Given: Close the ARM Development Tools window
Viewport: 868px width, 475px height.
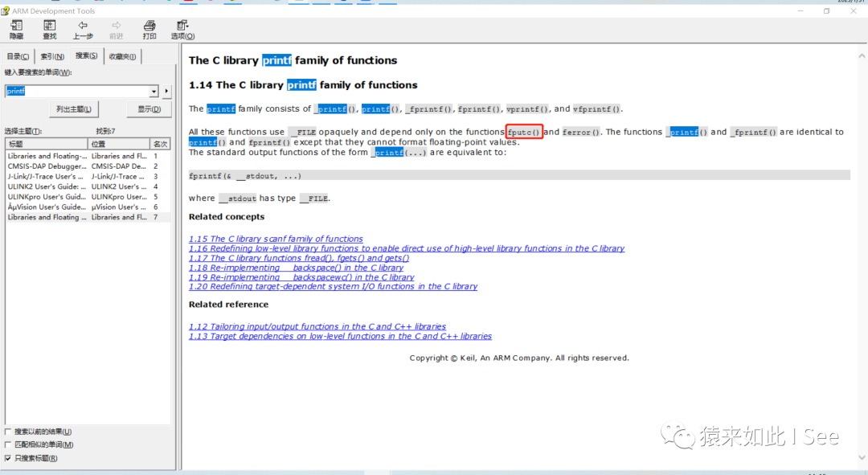Looking at the screenshot, I should point(853,11).
